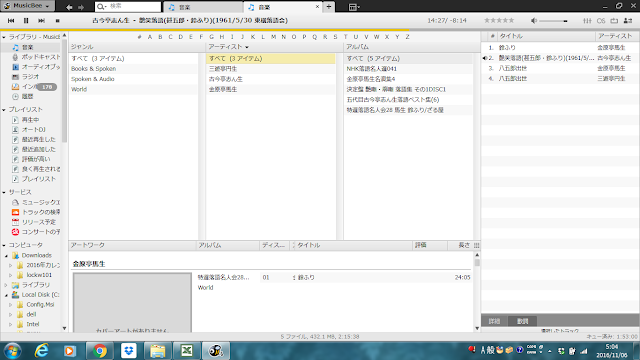Viewport: 640px width, 360px height.
Task: Switch to the 詳細 tab
Action: tap(494, 321)
